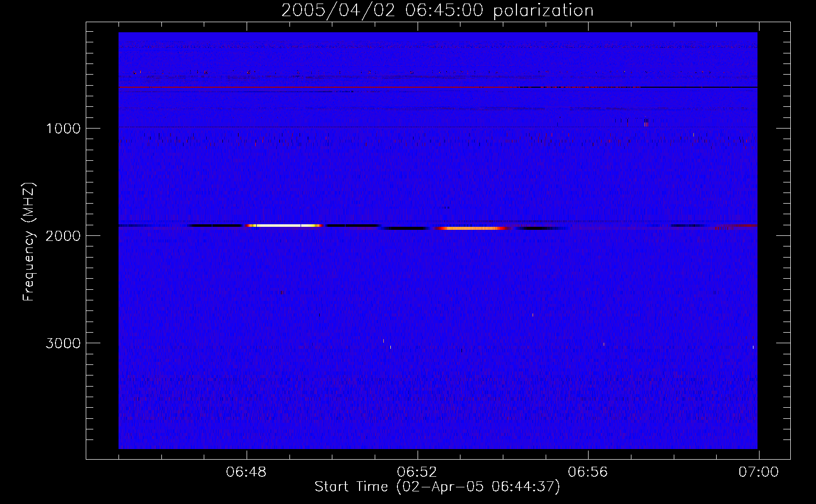The width and height of the screenshot is (816, 504).
Task: Click the 3000 frequency tick label
Action: (x=63, y=343)
